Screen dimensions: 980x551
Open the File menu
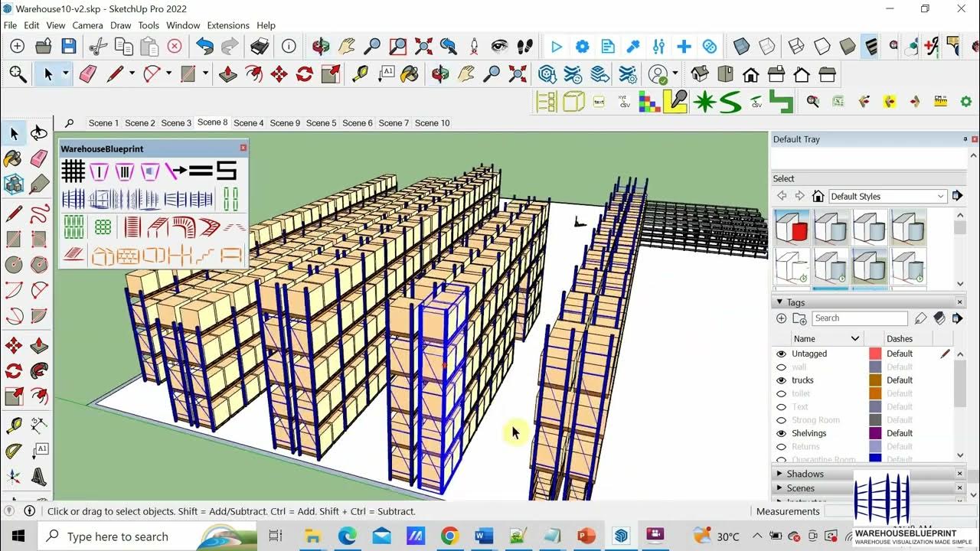10,25
